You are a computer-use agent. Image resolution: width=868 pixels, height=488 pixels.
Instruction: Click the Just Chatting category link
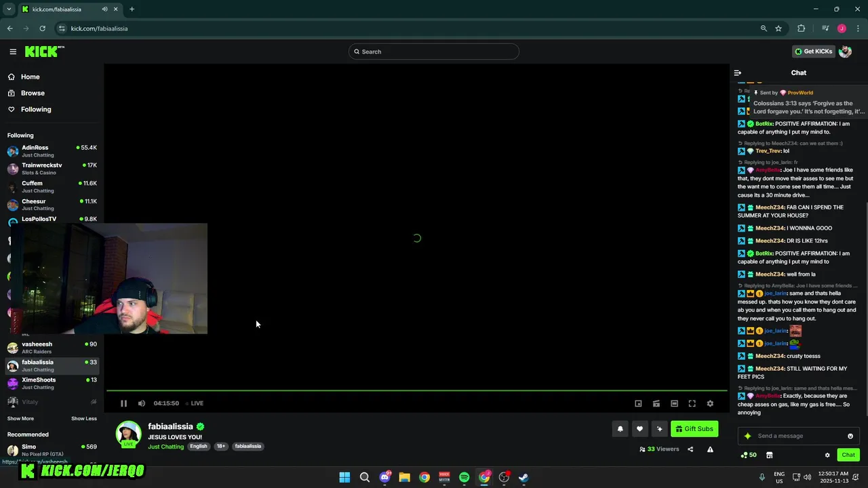pyautogui.click(x=165, y=447)
